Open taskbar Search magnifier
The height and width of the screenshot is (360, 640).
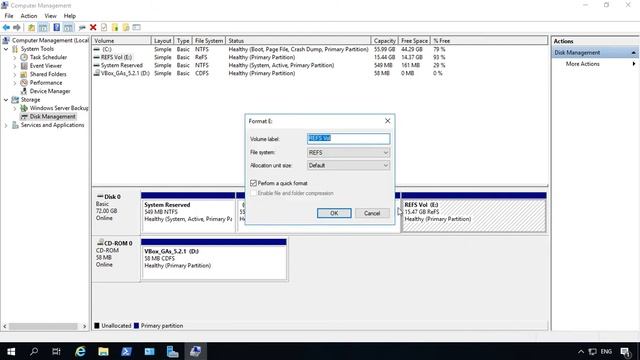coord(34,351)
